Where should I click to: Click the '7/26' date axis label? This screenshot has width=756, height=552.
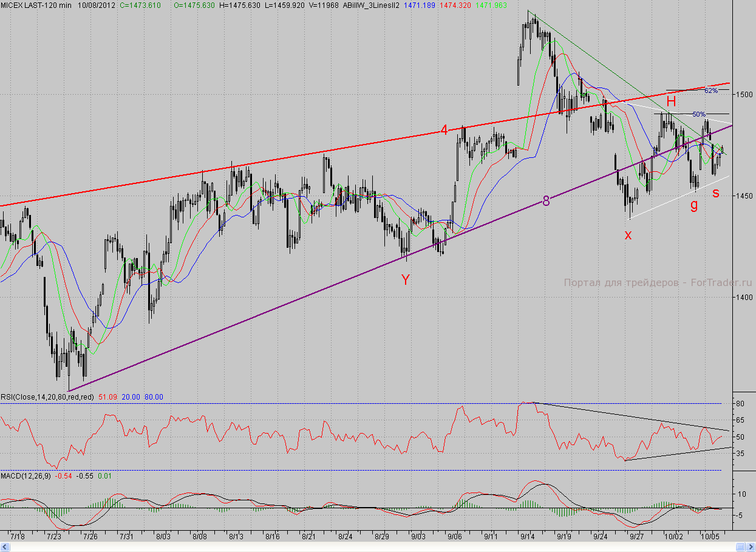pos(90,537)
